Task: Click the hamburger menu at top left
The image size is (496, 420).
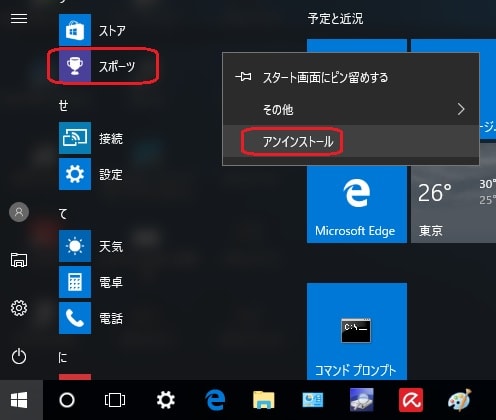Action: coord(19,19)
